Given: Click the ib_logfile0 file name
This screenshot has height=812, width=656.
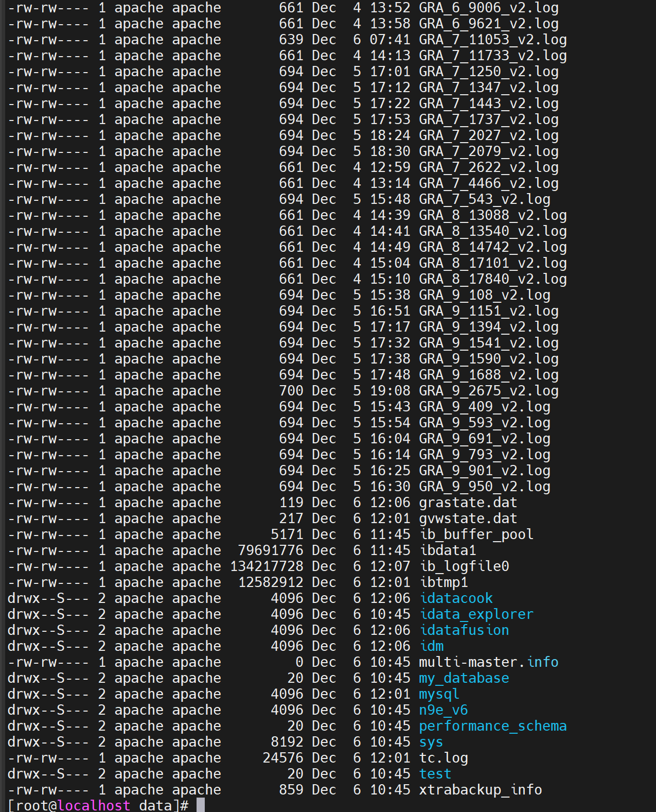Looking at the screenshot, I should point(464,566).
